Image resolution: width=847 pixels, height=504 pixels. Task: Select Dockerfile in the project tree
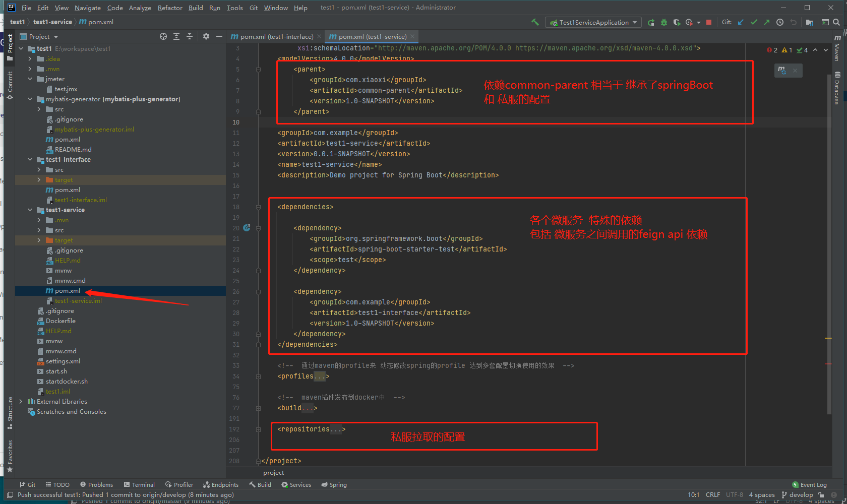click(60, 321)
